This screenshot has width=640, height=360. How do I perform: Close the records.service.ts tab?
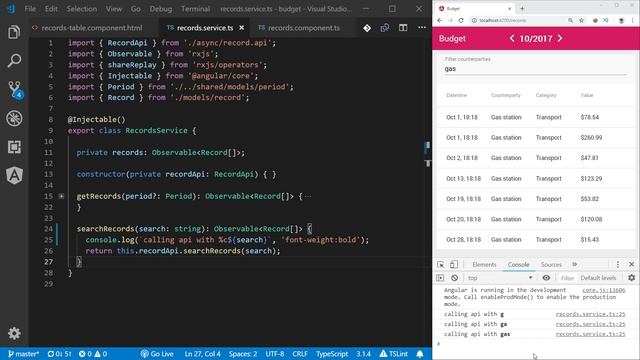click(x=242, y=28)
